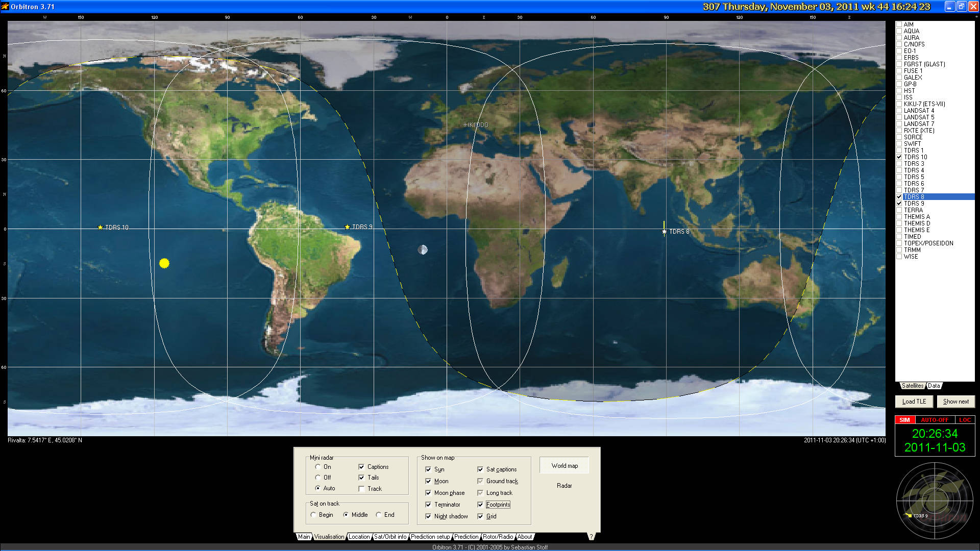The image size is (980, 551).
Task: Click the help question mark tab icon
Action: [591, 537]
